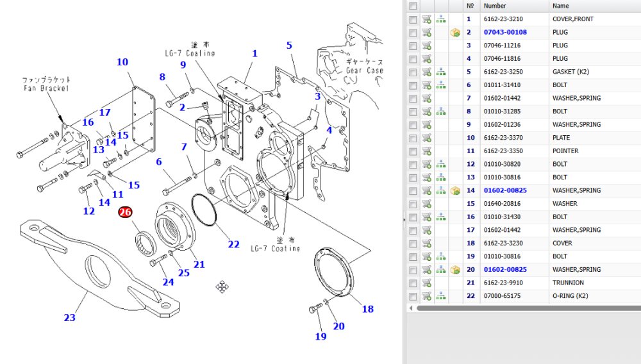
Task: Click callout number 23 on diagram
Action: pyautogui.click(x=69, y=317)
